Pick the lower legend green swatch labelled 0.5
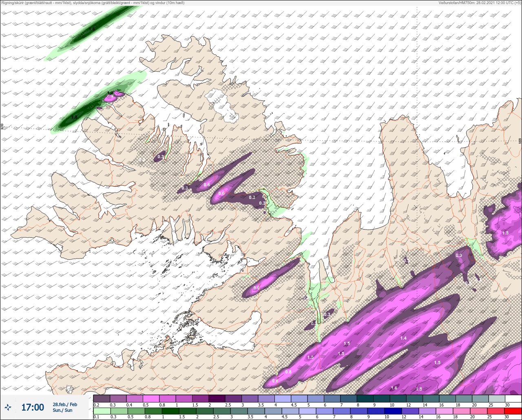This screenshot has width=522, height=420. (136, 411)
